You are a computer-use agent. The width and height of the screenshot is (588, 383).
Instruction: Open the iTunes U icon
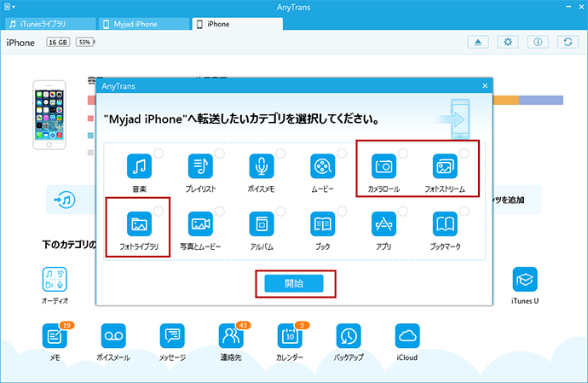pyautogui.click(x=525, y=280)
